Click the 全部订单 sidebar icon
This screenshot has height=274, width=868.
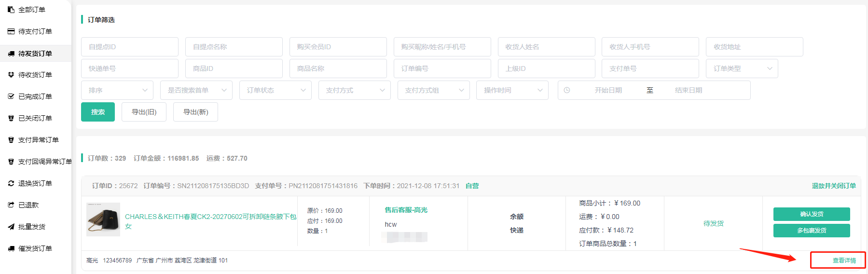[11, 10]
